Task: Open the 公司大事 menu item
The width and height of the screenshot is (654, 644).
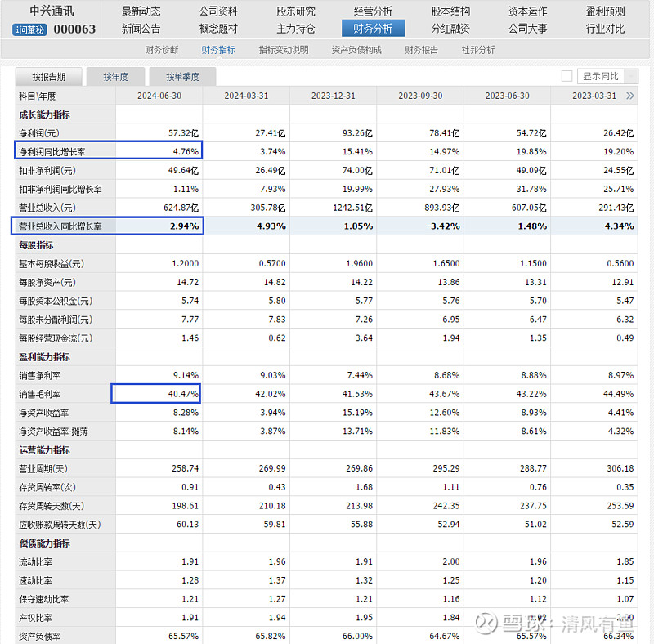Action: 527,29
